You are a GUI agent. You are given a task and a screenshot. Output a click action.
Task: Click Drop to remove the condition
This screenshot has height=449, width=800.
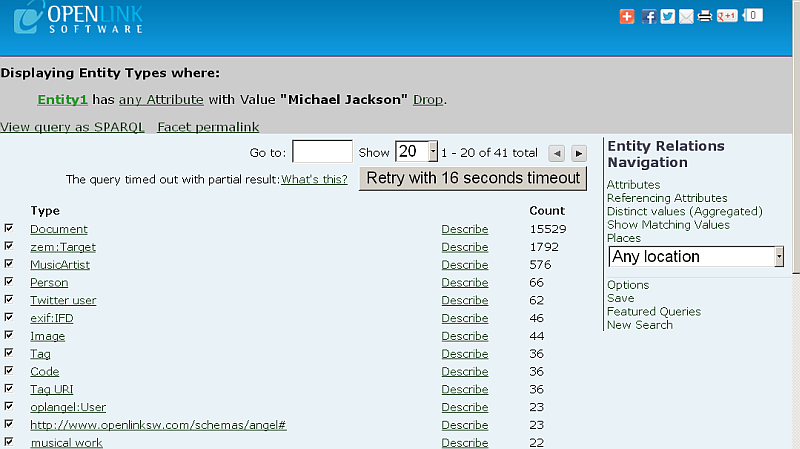point(428,99)
